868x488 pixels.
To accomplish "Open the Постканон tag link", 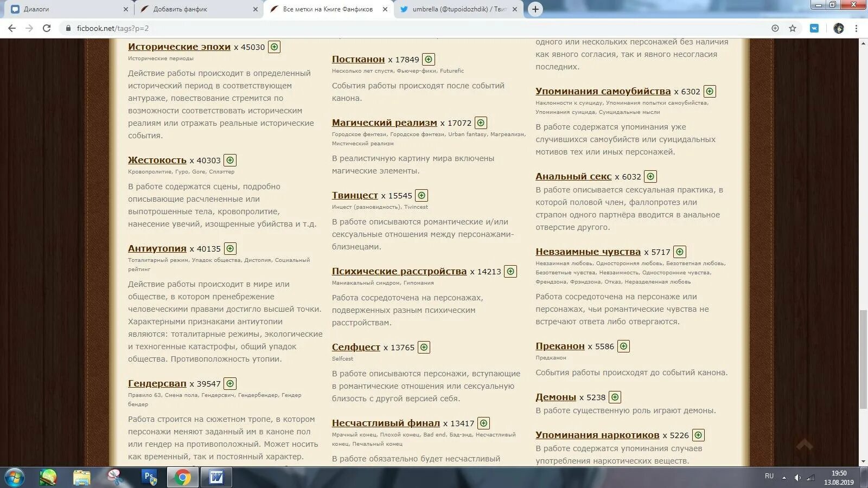I will tap(358, 60).
